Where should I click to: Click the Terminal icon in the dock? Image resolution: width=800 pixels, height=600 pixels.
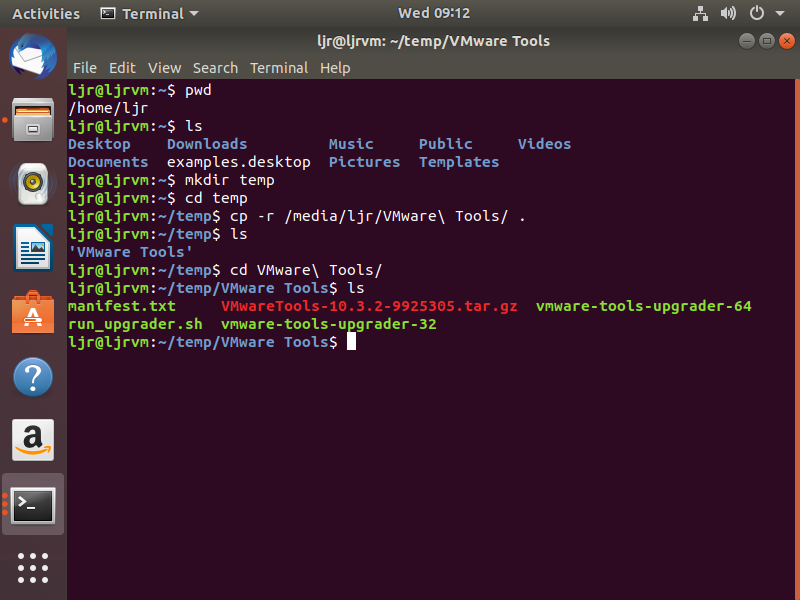(33, 505)
